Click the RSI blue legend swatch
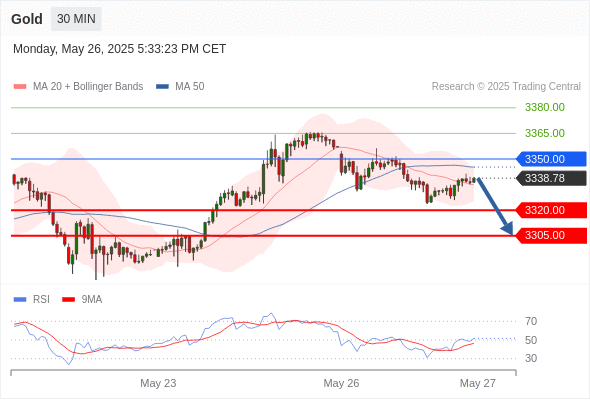This screenshot has height=400, width=590. (x=20, y=300)
